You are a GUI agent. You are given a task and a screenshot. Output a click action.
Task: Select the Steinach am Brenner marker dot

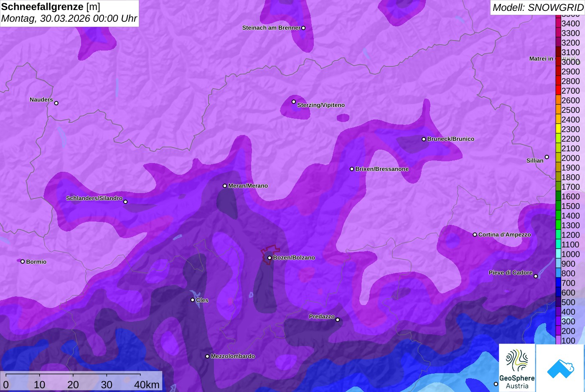[303, 28]
